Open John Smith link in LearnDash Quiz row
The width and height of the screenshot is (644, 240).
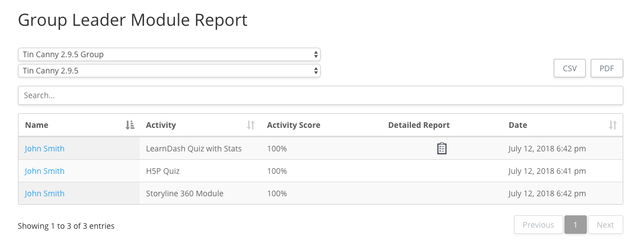[45, 149]
